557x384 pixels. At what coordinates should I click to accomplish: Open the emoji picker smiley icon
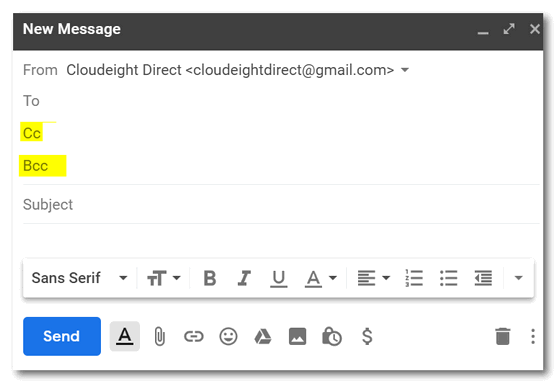pyautogui.click(x=228, y=336)
